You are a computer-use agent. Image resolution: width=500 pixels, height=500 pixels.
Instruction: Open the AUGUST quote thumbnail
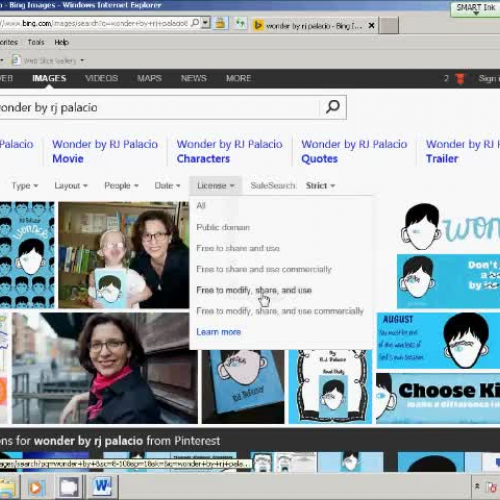tap(438, 341)
